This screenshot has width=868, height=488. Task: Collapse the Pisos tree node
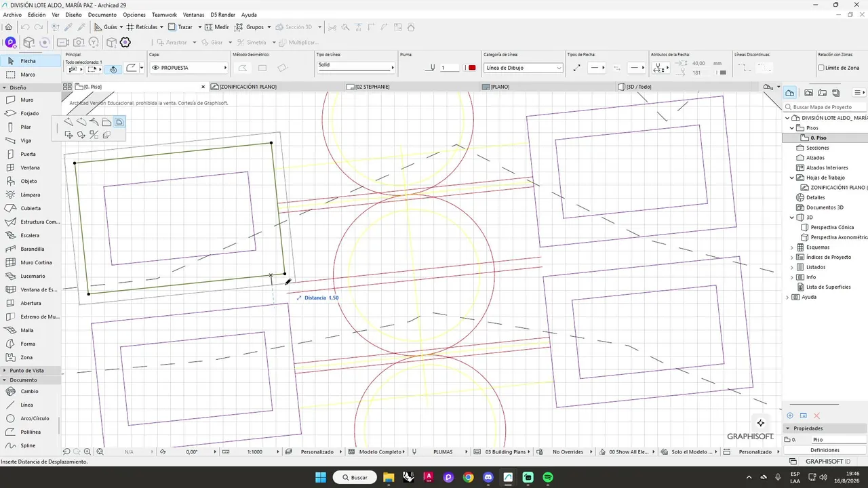[791, 128]
